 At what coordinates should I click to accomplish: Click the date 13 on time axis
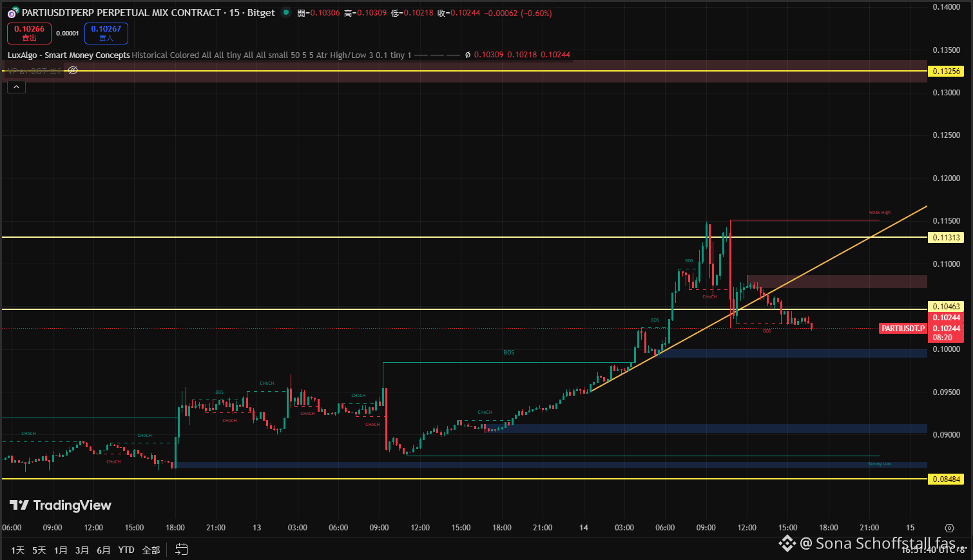pos(256,528)
